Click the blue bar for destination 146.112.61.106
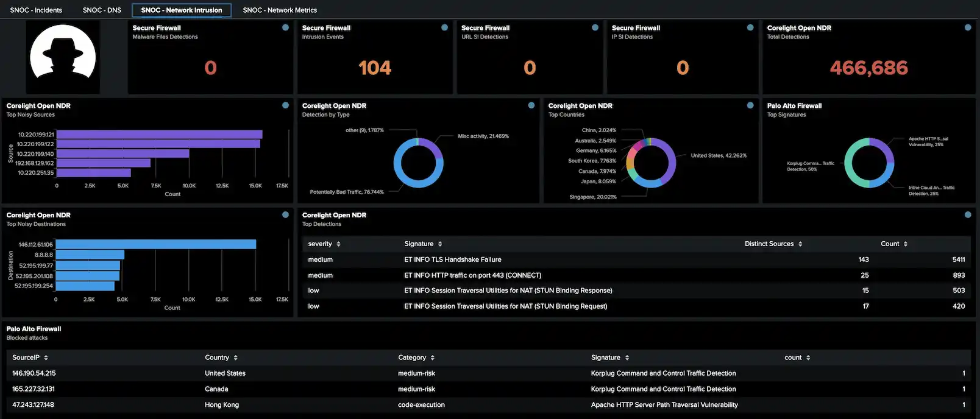The height and width of the screenshot is (419, 980). click(x=156, y=244)
